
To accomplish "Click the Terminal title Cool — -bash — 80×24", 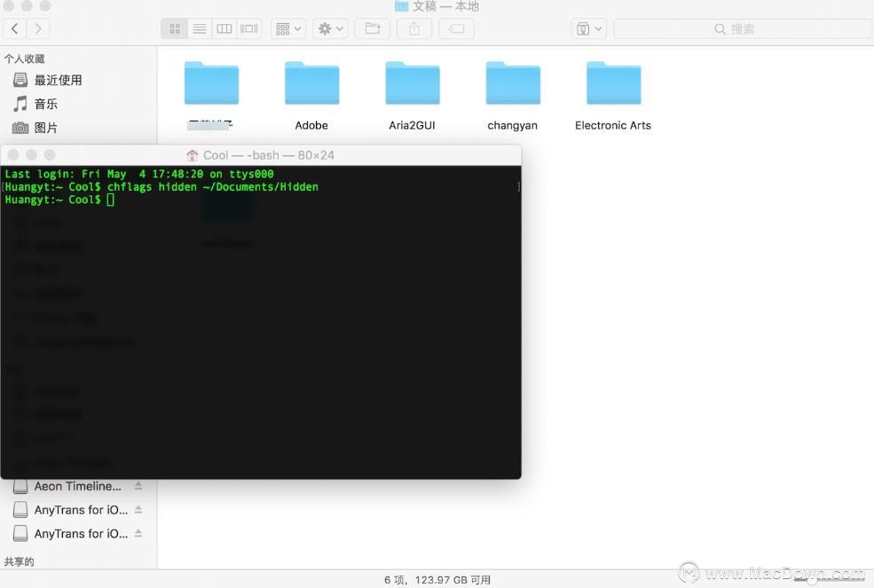I will point(268,155).
